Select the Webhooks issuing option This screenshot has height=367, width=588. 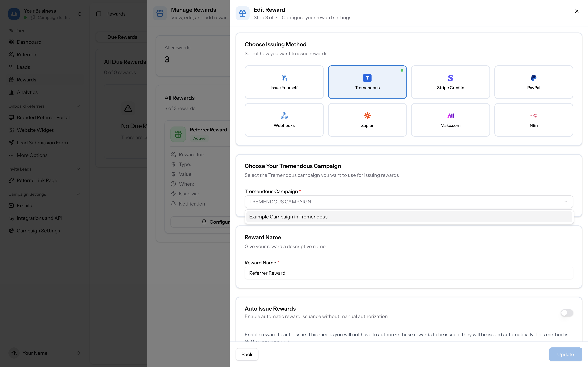point(284,120)
